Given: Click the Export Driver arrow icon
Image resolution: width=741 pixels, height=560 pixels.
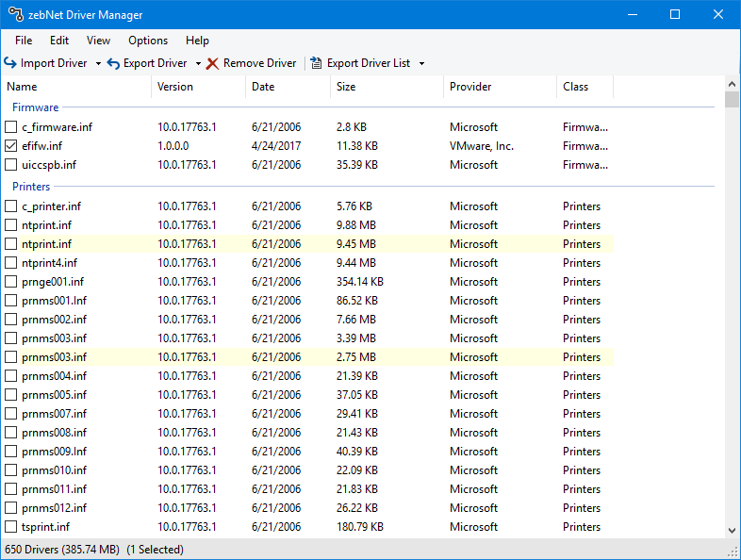Looking at the screenshot, I should click(113, 63).
